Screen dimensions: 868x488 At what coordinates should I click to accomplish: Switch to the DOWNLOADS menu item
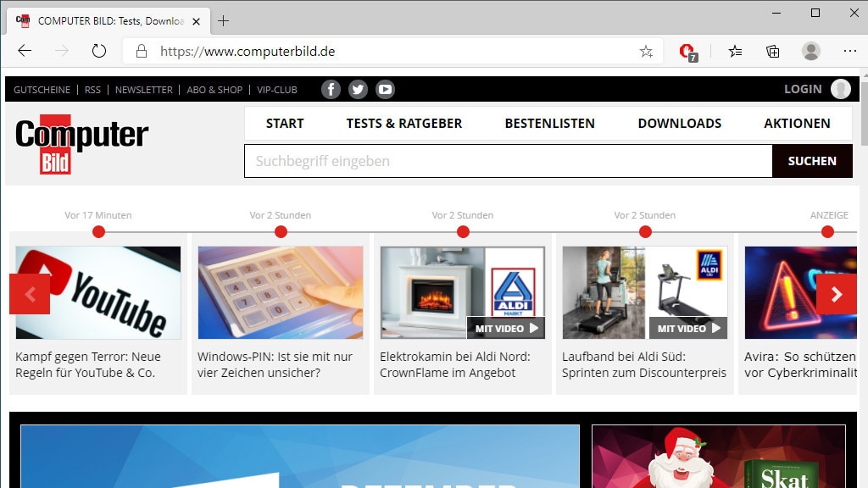[679, 123]
